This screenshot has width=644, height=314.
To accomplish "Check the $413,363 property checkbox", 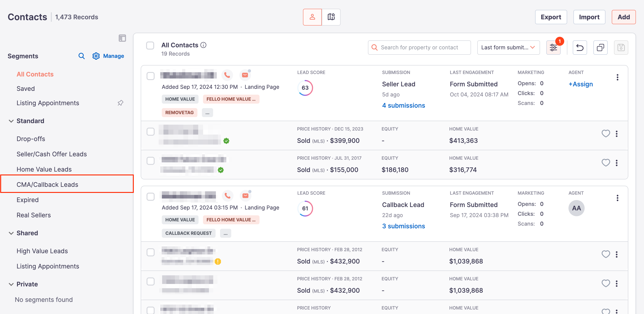I will (151, 131).
